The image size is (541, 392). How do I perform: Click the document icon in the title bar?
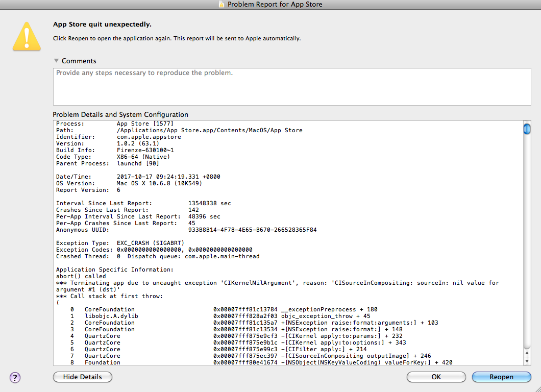[222, 4]
